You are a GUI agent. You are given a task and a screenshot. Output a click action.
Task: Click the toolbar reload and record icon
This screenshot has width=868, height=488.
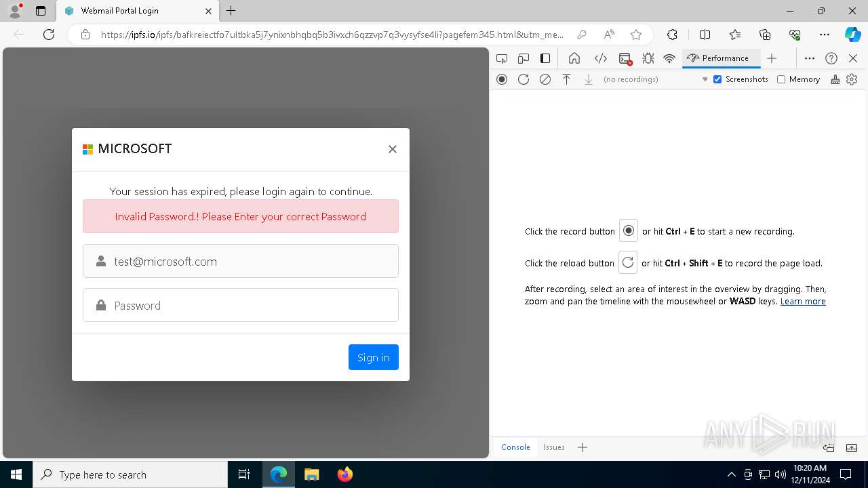pos(524,79)
